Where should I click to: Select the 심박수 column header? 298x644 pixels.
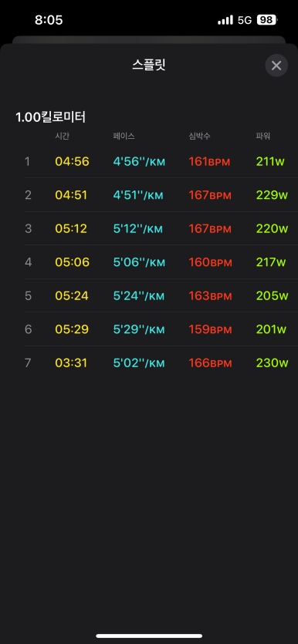click(199, 137)
